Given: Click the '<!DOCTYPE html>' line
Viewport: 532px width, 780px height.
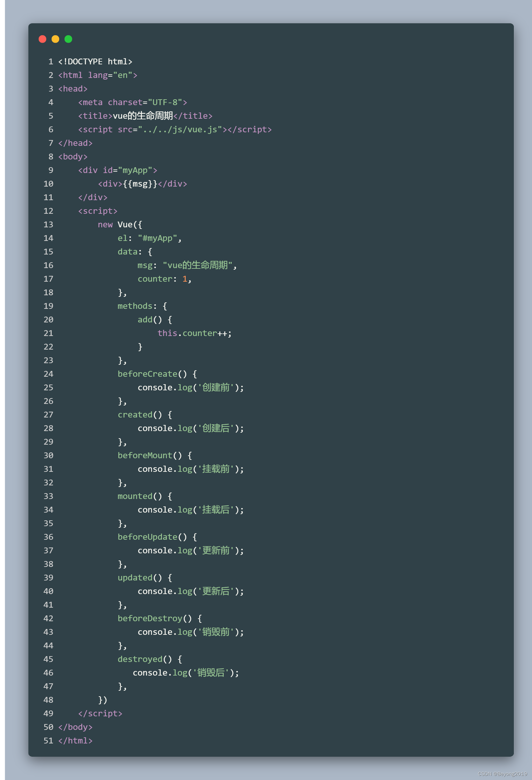Looking at the screenshot, I should pos(95,62).
